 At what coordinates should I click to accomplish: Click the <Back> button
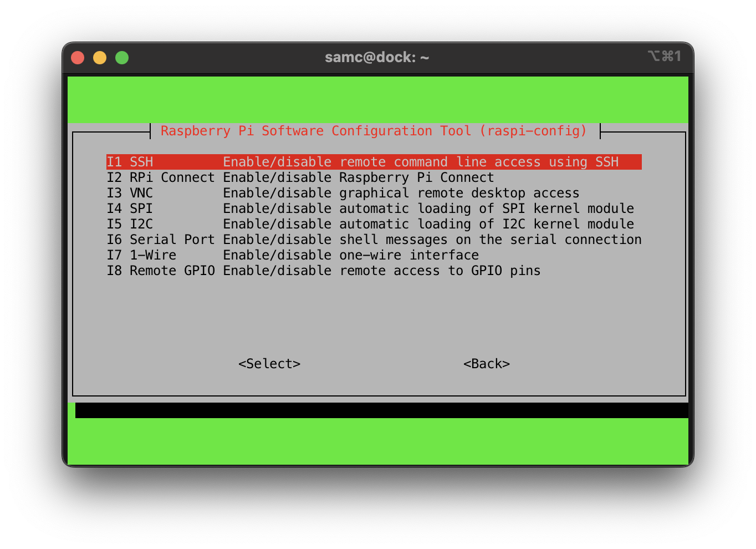(487, 364)
